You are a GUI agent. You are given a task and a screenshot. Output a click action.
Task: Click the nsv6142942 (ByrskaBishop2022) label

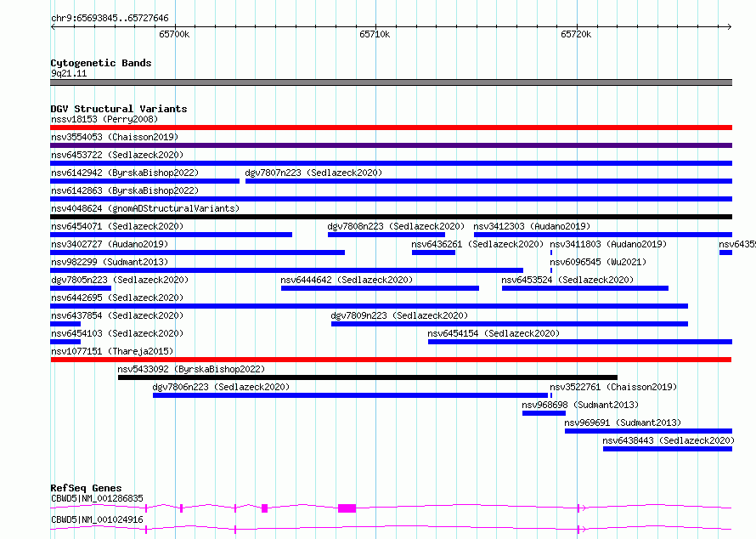point(125,173)
